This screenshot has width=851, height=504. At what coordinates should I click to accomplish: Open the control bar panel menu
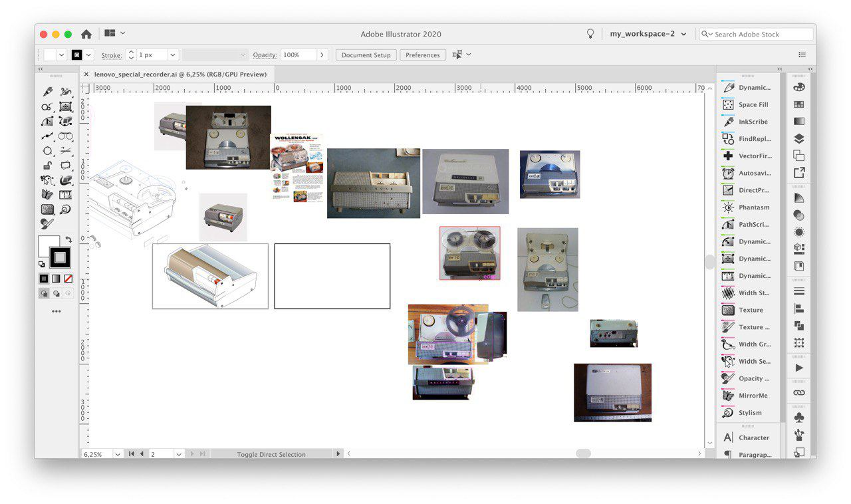click(x=802, y=55)
